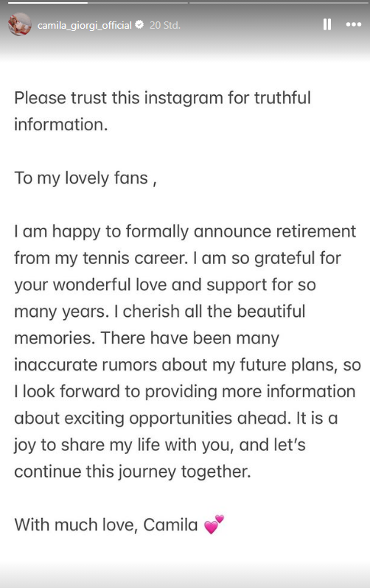370x588 pixels.
Task: Select the "To my lovely fans" greeting
Action: pyautogui.click(x=85, y=178)
